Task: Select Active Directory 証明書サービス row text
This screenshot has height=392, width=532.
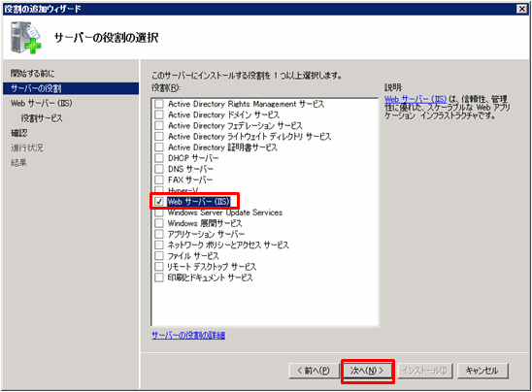Action: [222, 147]
